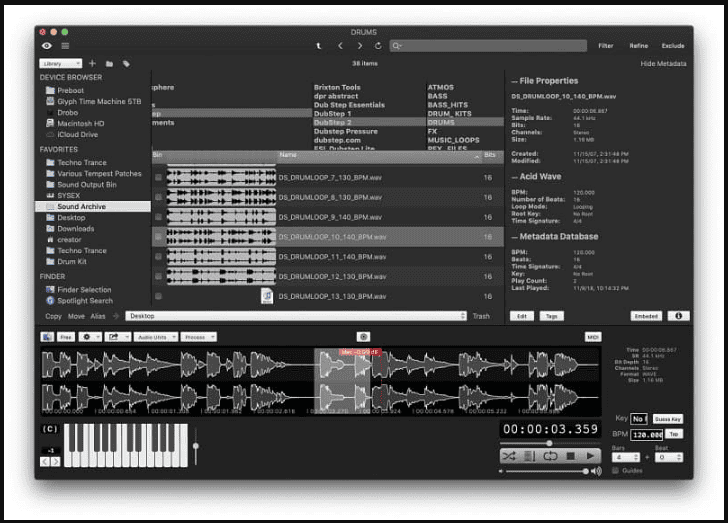Viewport: 728px width, 523px height.
Task: Click the Alias action below the sidebar
Action: [98, 316]
